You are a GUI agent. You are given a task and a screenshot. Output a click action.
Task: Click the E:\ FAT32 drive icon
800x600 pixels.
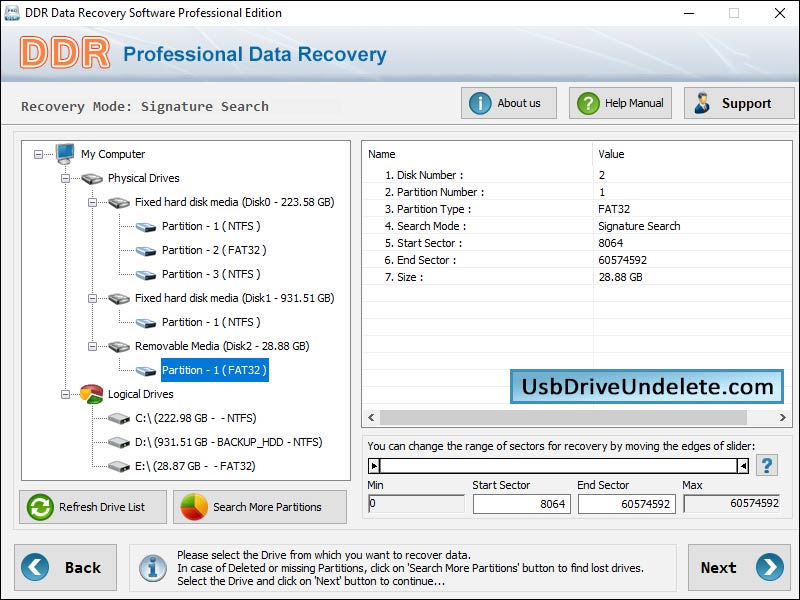(119, 466)
